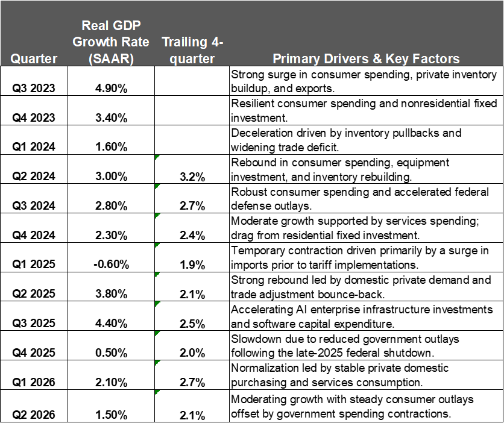
Task: Click the empty trailing cell for Q1 2024
Action: pos(192,140)
